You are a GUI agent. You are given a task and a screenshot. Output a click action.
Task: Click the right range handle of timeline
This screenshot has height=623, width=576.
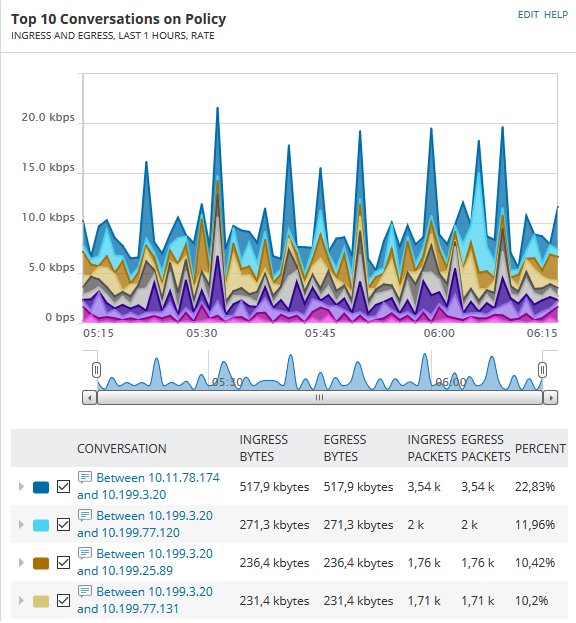tap(543, 370)
